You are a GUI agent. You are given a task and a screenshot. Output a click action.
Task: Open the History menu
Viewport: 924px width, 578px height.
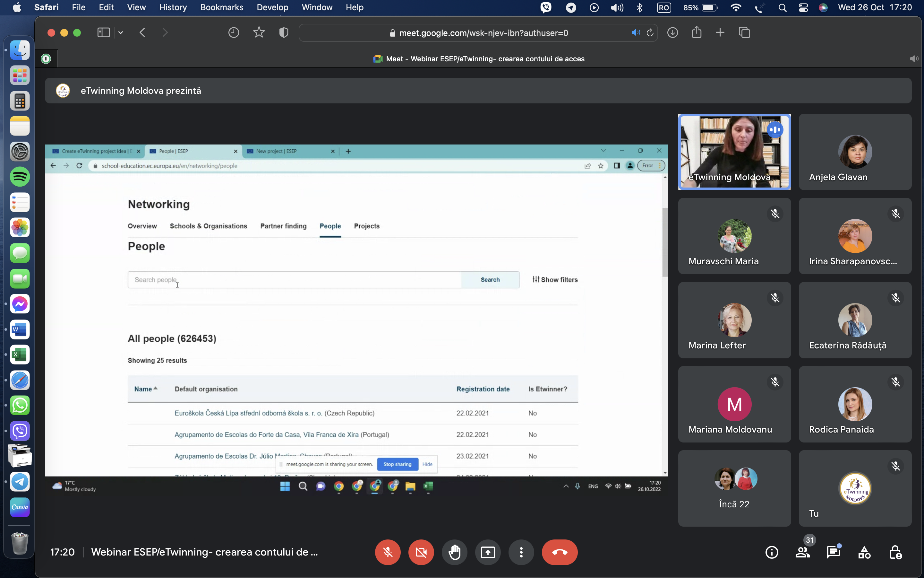tap(173, 7)
